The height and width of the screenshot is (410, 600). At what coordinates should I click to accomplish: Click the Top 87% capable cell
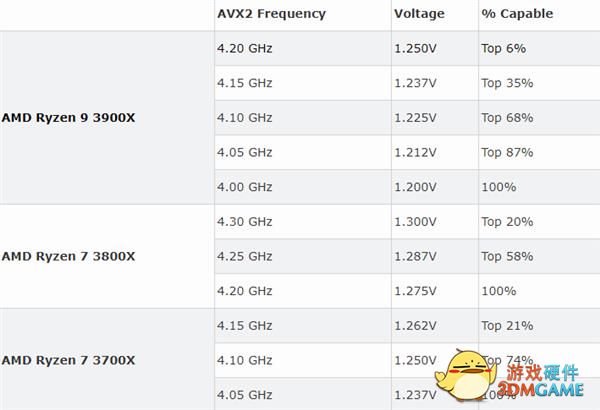[x=507, y=152]
